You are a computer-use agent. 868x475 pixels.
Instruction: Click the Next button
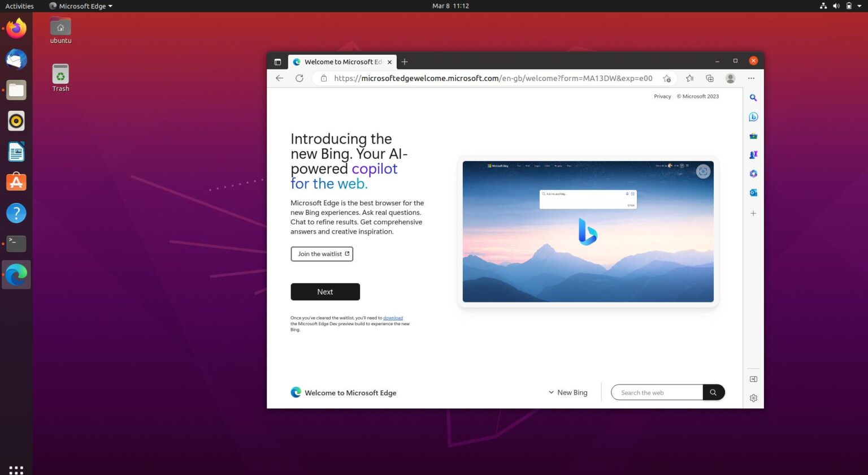point(325,291)
